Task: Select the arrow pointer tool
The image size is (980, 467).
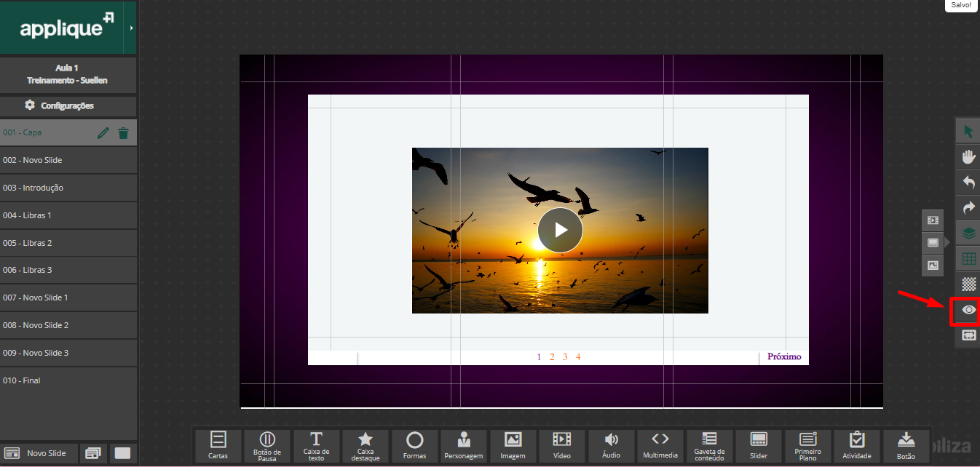Action: 968,132
